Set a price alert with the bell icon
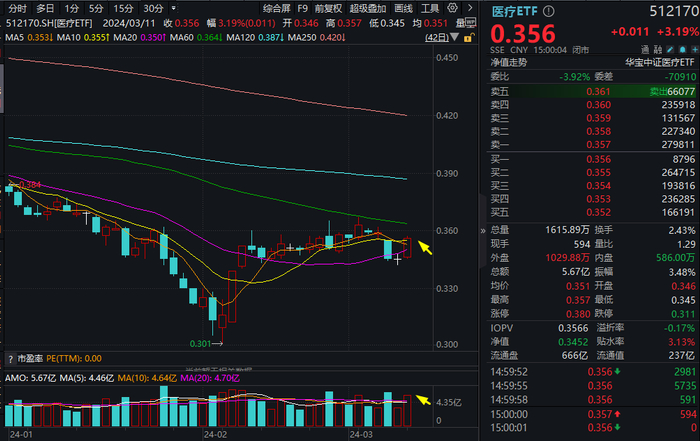 pos(683,50)
